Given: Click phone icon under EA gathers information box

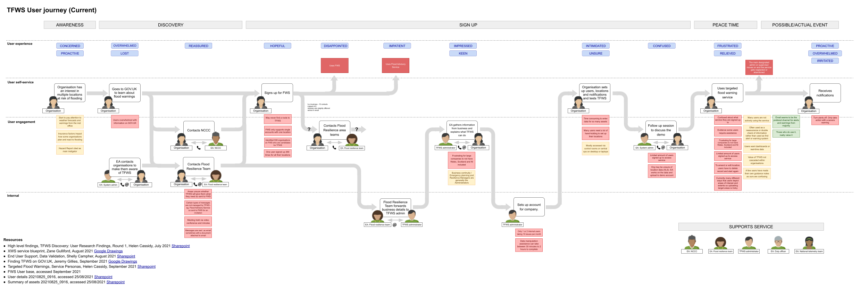Looking at the screenshot, I should pyautogui.click(x=460, y=147).
